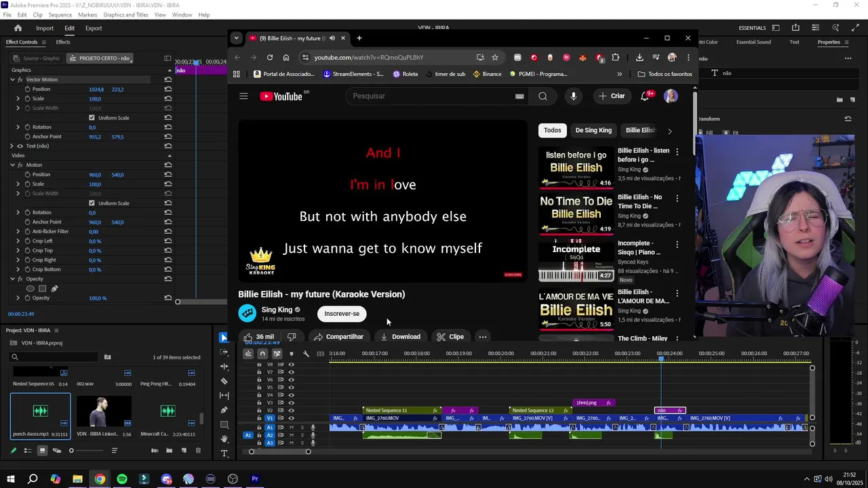Select the De Sing King filter chip
The image size is (868, 488).
(593, 130)
